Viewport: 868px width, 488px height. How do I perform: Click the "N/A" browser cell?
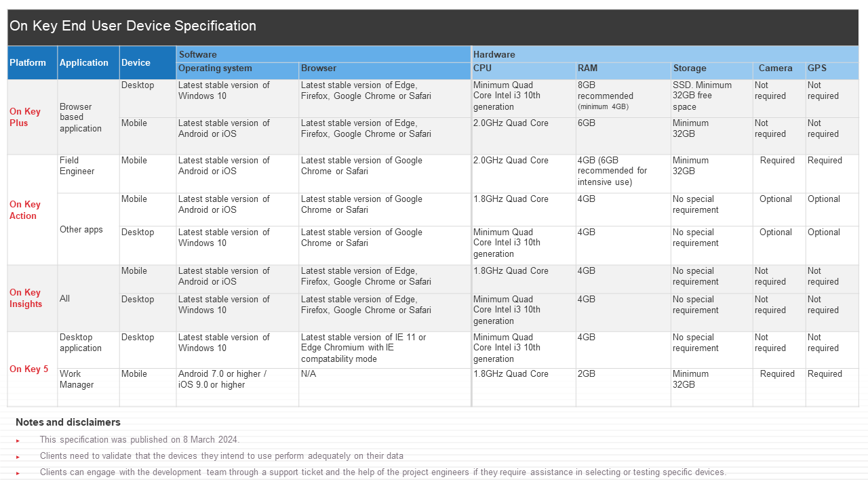(x=385, y=387)
